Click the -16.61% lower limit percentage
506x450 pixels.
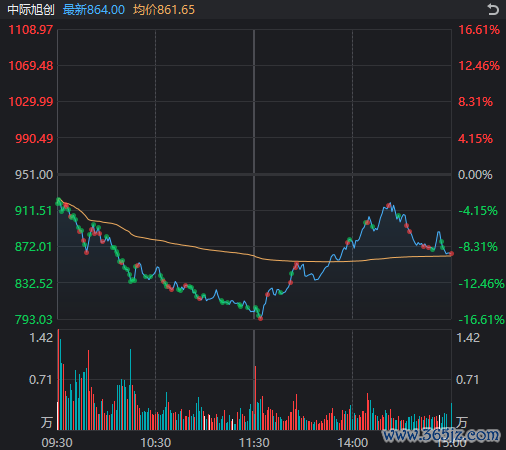[482, 320]
